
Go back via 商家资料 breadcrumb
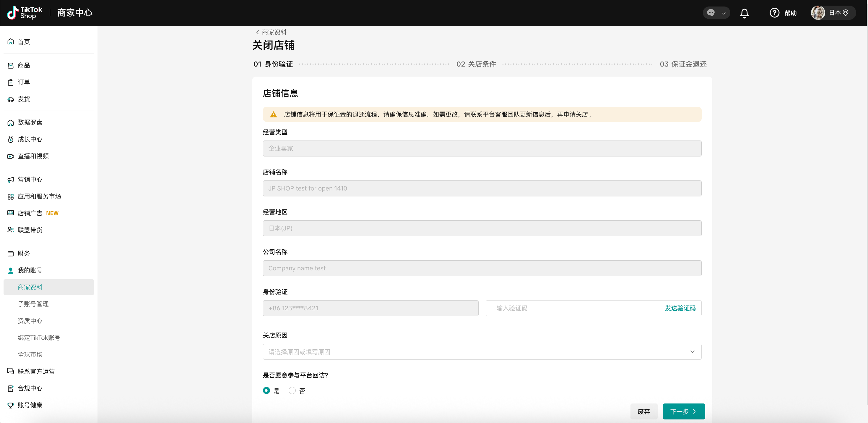pos(272,32)
